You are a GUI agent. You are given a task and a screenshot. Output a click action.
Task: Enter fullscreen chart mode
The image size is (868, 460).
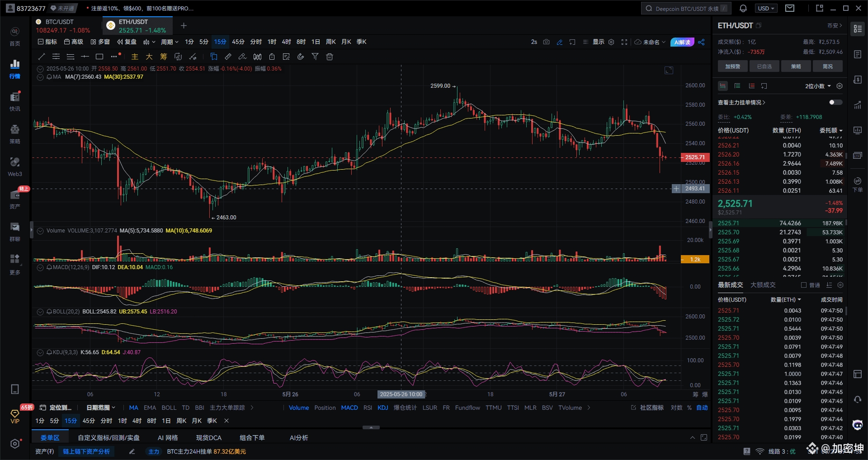click(x=624, y=42)
